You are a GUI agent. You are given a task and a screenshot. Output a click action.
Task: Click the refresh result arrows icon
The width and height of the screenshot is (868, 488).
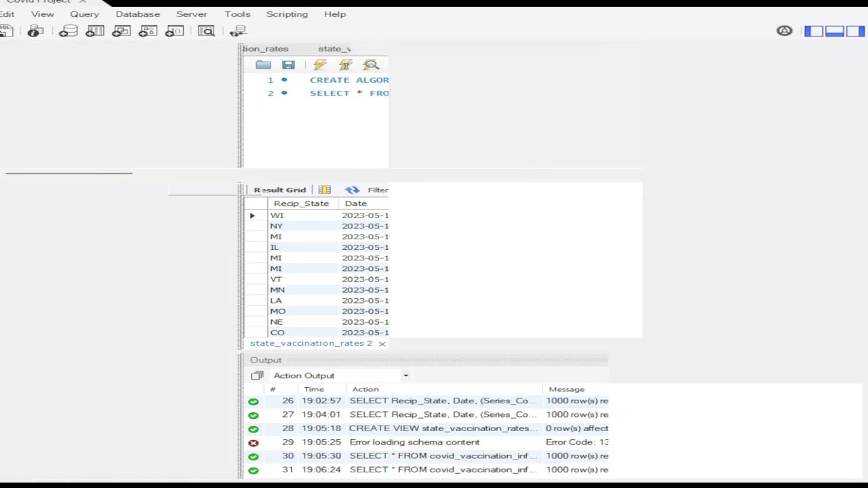[352, 190]
